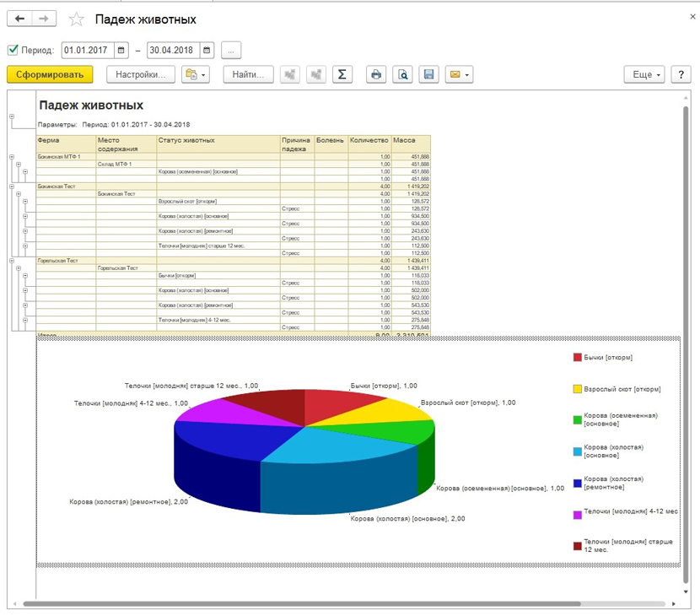Open the Настройки... settings dialog
Viewport: 700px width, 616px height.
pos(141,74)
